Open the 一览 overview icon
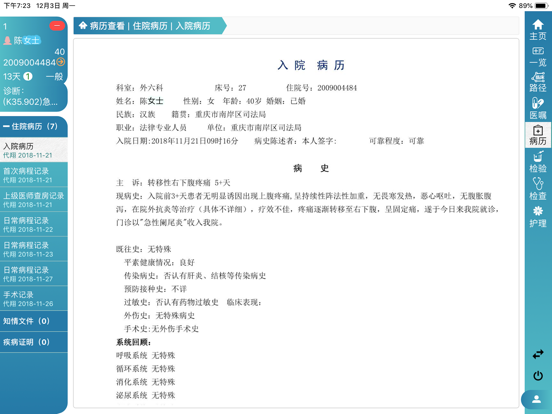The width and height of the screenshot is (552, 414). [538, 57]
